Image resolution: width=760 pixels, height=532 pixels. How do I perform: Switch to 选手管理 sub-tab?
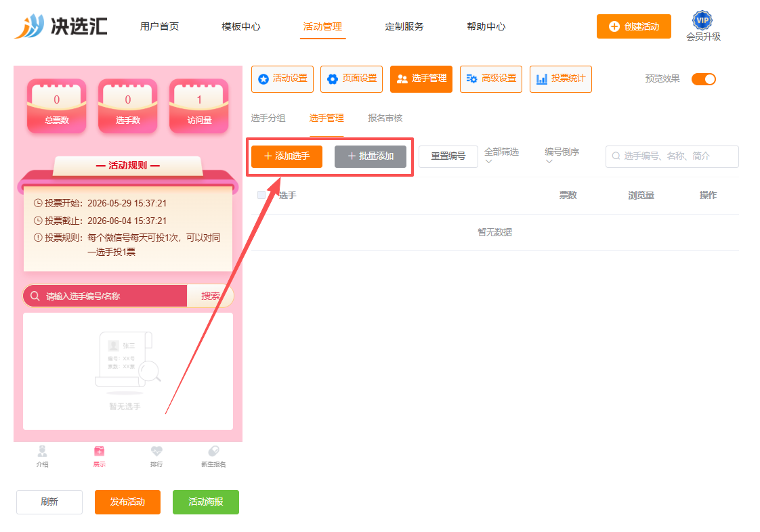click(x=326, y=118)
